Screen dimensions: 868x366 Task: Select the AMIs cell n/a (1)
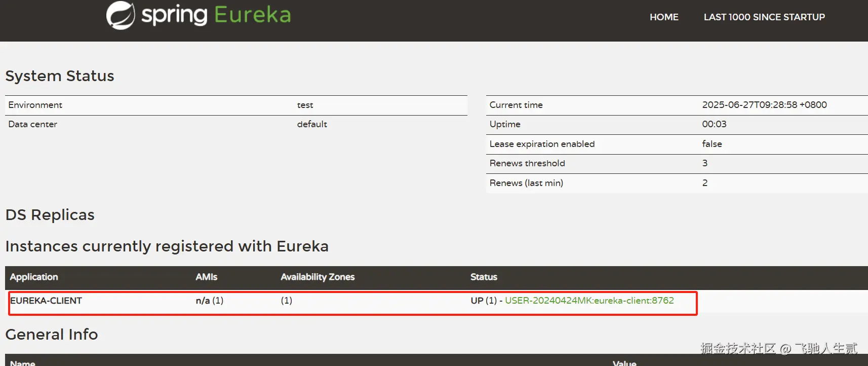point(210,301)
